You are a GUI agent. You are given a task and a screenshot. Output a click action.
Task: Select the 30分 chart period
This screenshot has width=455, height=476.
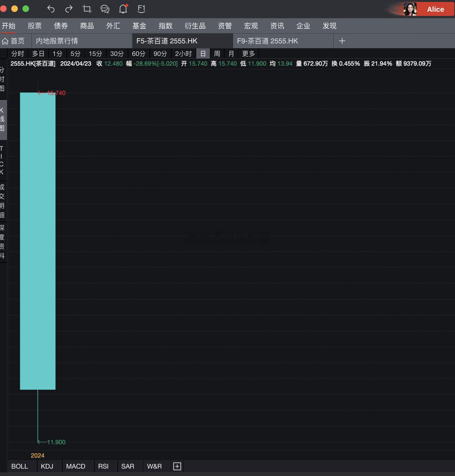tap(117, 53)
